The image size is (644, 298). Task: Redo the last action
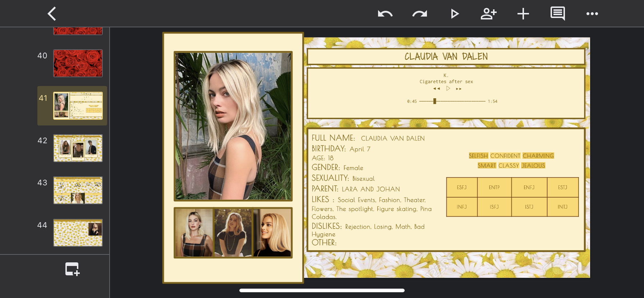tap(420, 14)
